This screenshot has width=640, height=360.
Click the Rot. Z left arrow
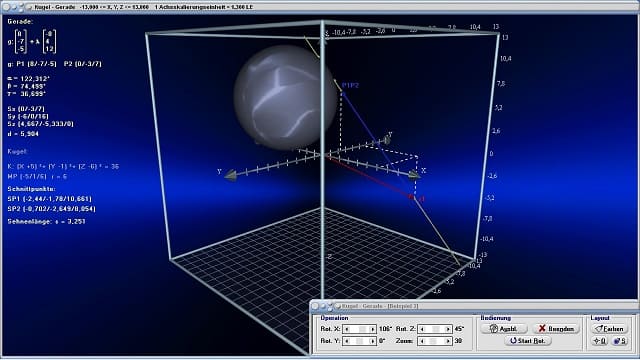tap(422, 329)
